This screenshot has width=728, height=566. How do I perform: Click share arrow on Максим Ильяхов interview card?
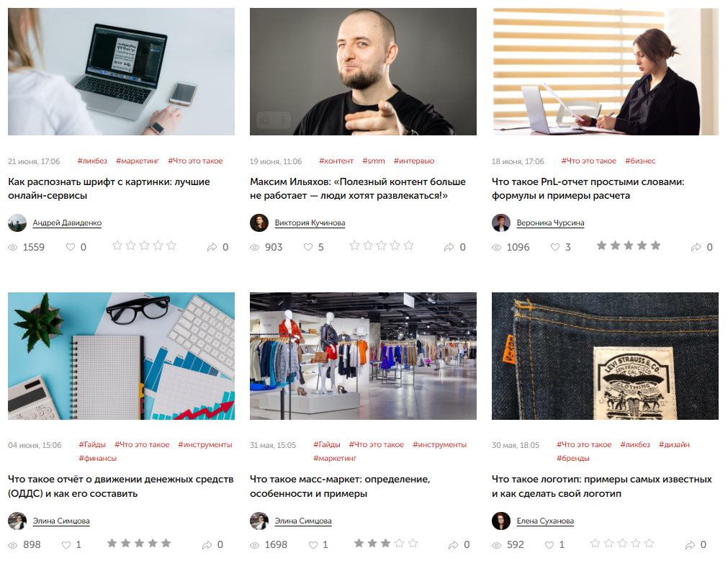tap(449, 247)
